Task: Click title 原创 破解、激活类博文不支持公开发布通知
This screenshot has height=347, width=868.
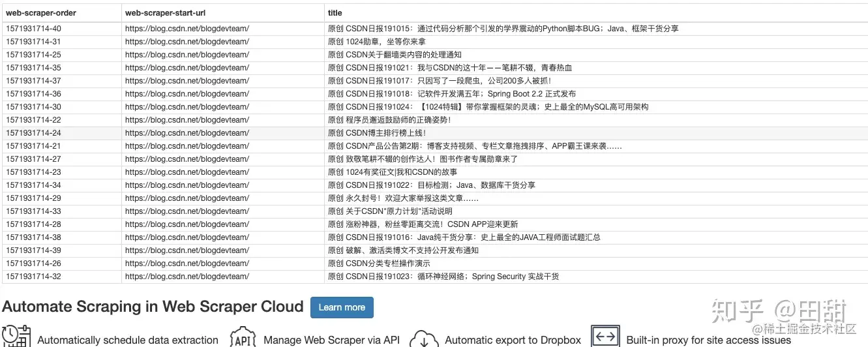Action: 403,250
